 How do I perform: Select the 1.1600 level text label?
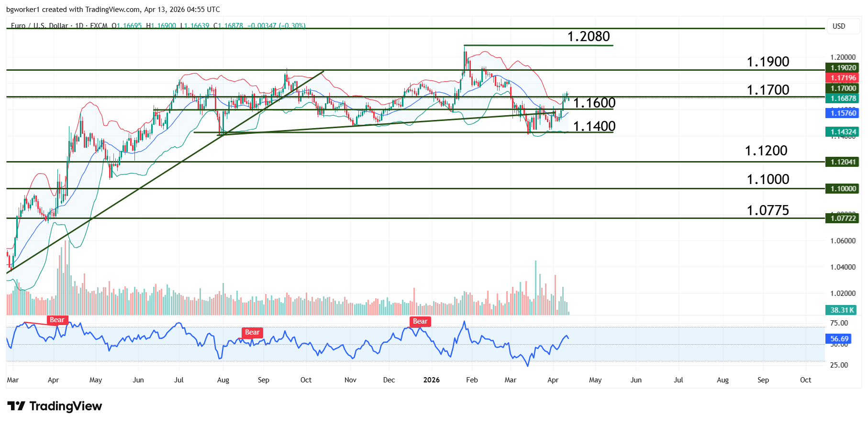coord(594,103)
